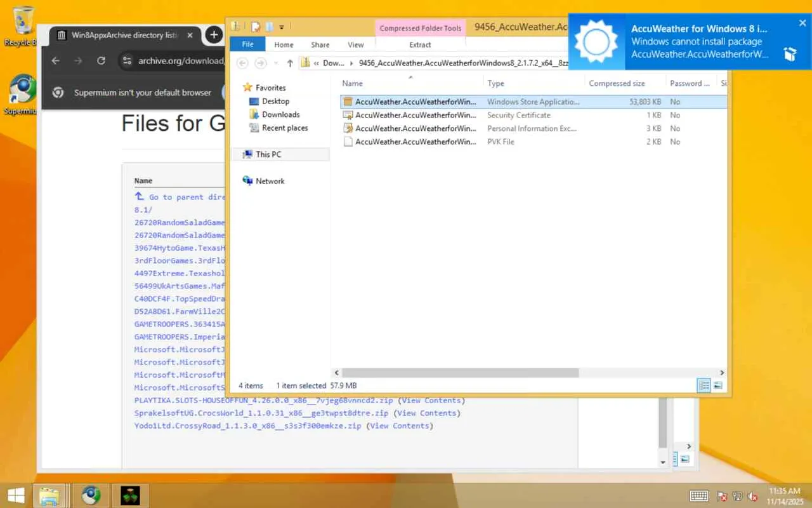Image resolution: width=812 pixels, height=508 pixels.
Task: Open the View ribbon tab
Action: pyautogui.click(x=356, y=44)
